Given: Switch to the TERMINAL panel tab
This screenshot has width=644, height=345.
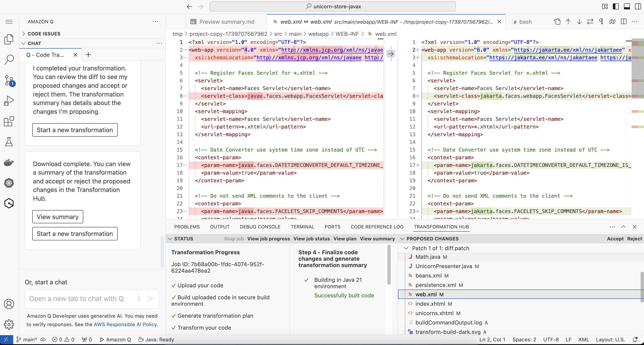Looking at the screenshot, I should (302, 227).
